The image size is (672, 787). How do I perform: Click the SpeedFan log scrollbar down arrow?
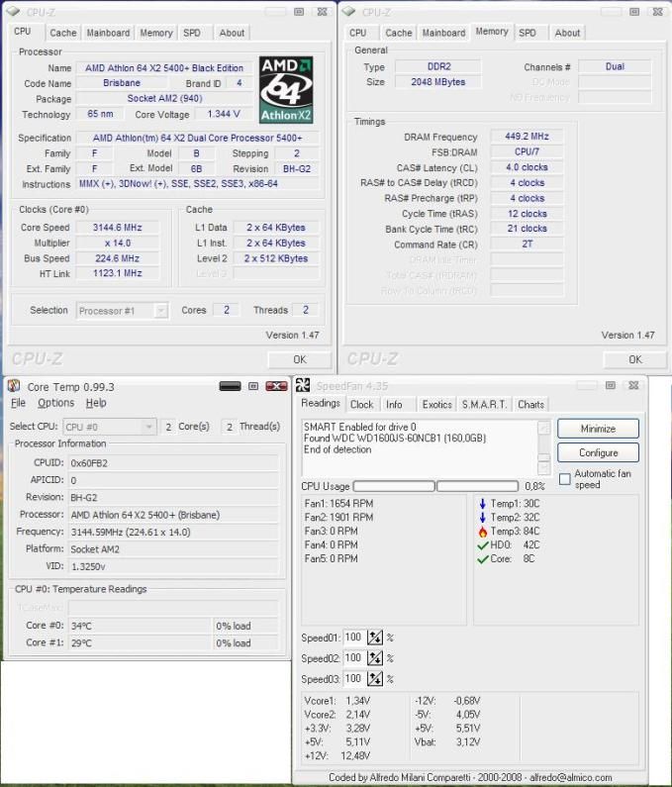[543, 468]
